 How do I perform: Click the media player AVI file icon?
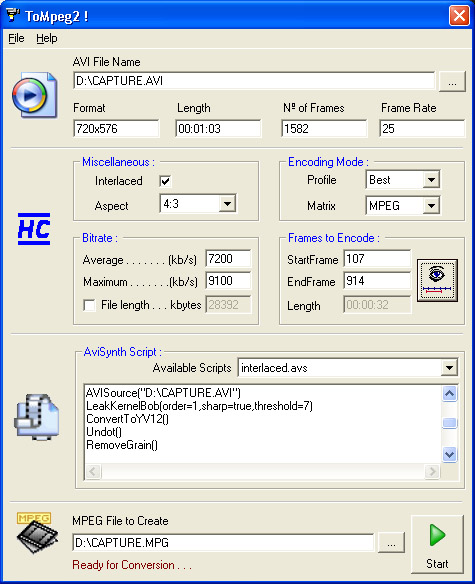click(34, 95)
